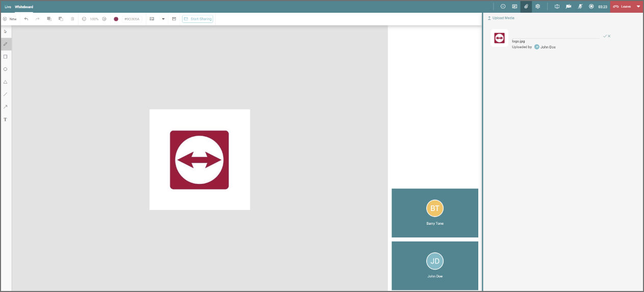Open the maroon color swatch picker
The image size is (644, 292).
(116, 19)
